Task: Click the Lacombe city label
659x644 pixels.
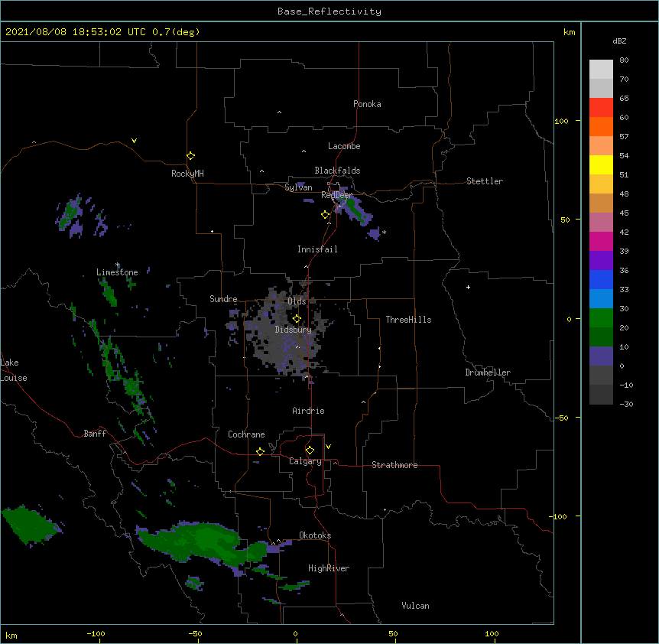Action: click(344, 146)
